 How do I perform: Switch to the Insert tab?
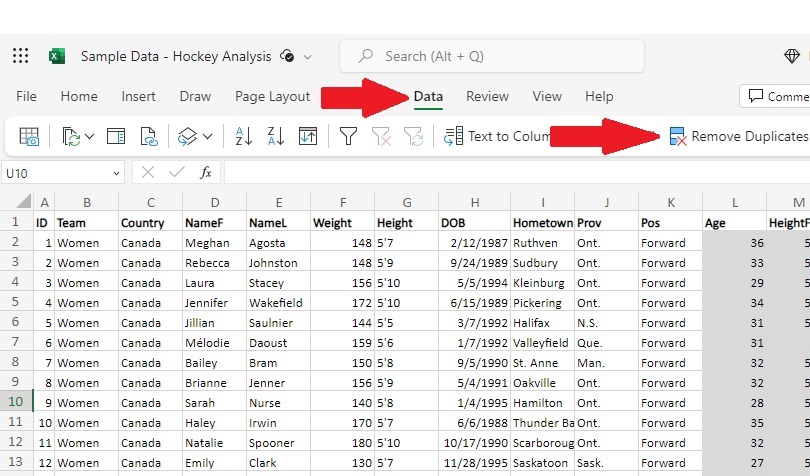coord(138,97)
